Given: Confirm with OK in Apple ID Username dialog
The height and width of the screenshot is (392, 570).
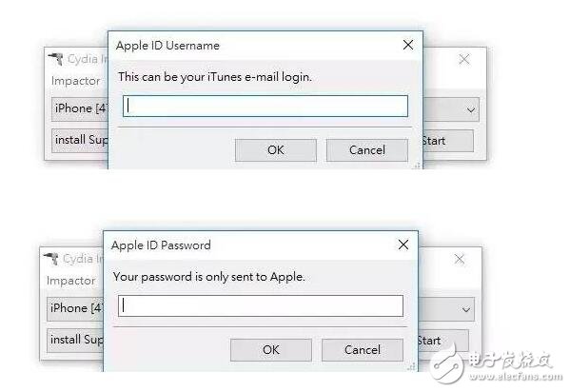Looking at the screenshot, I should (x=276, y=149).
